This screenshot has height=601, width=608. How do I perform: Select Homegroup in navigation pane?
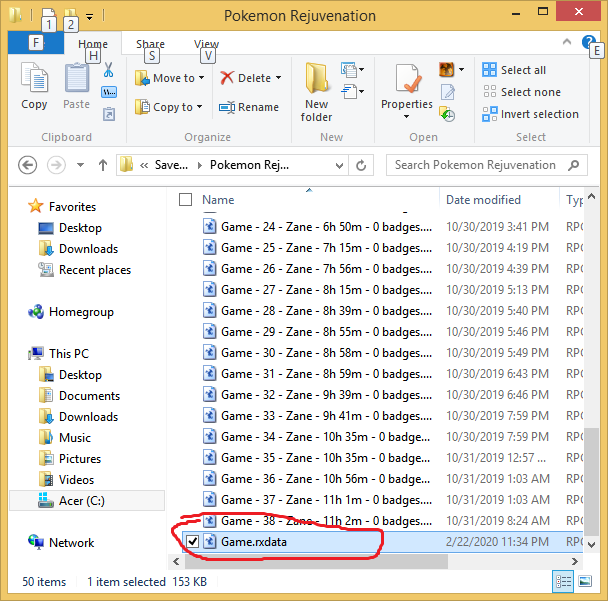tap(71, 312)
